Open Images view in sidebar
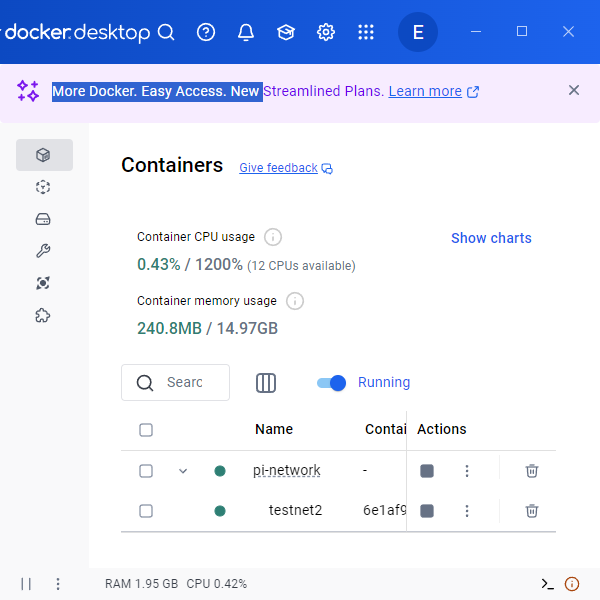 (43, 187)
